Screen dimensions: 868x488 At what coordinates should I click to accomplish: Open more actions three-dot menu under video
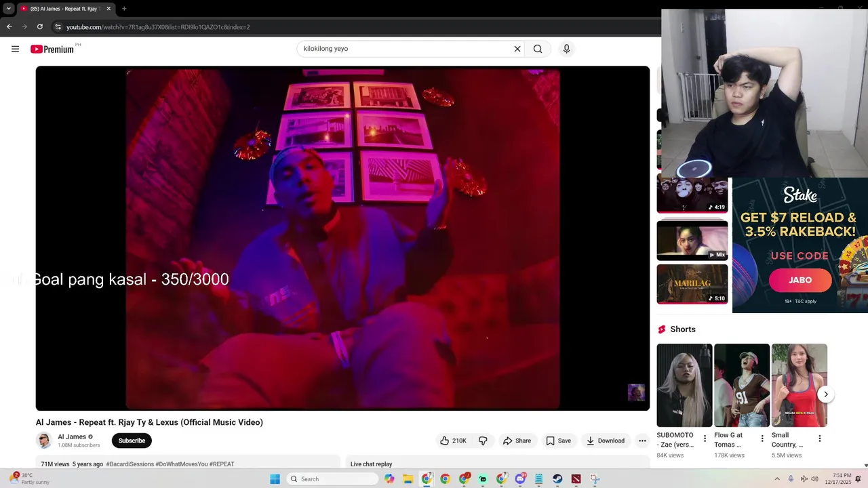pos(642,441)
